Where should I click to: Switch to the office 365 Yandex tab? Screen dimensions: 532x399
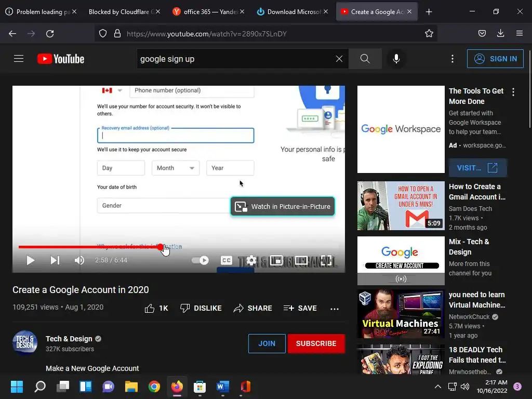click(208, 11)
